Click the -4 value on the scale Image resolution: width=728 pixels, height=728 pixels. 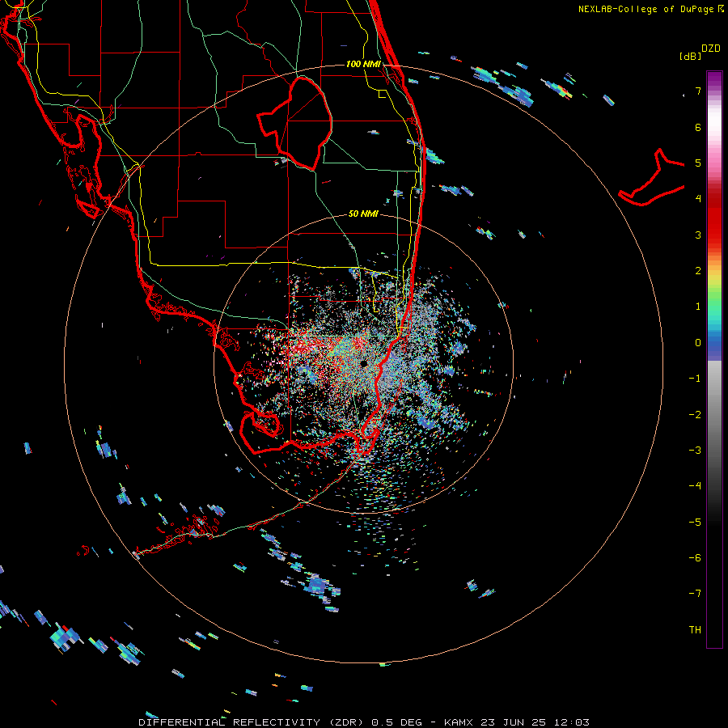(695, 486)
